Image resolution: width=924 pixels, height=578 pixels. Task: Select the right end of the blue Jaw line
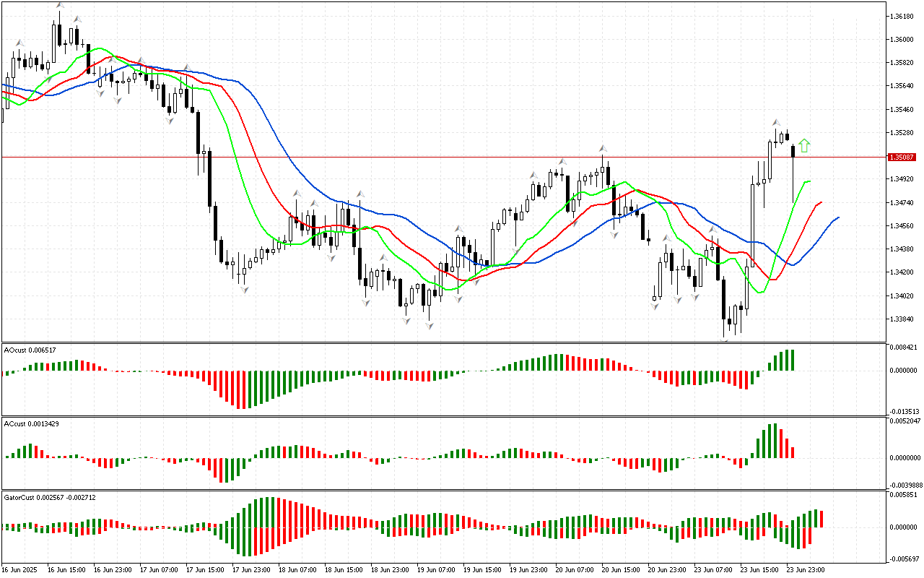coord(838,217)
